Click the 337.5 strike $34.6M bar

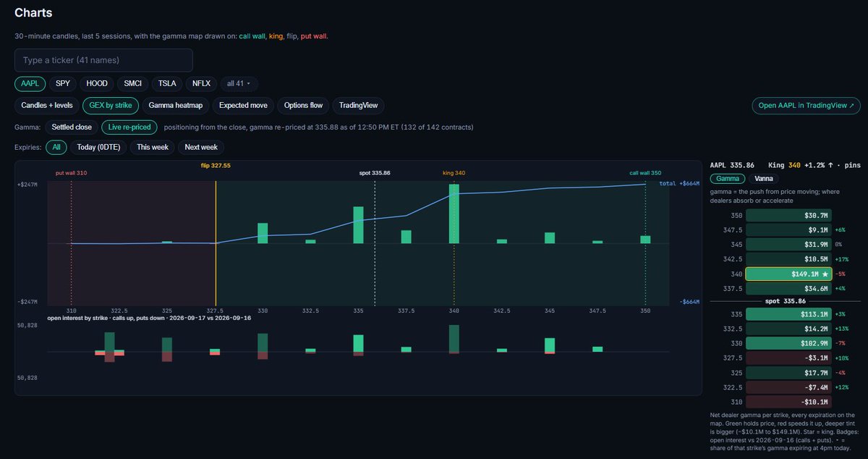coord(788,288)
